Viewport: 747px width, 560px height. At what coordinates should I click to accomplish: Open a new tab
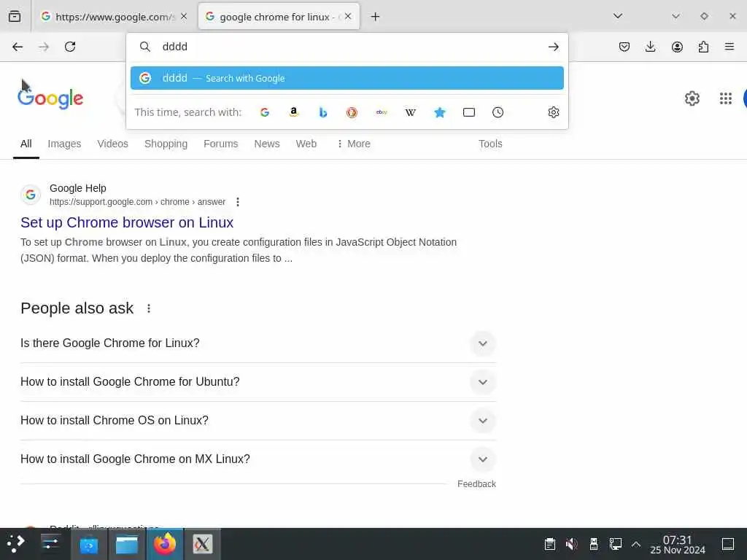(376, 17)
